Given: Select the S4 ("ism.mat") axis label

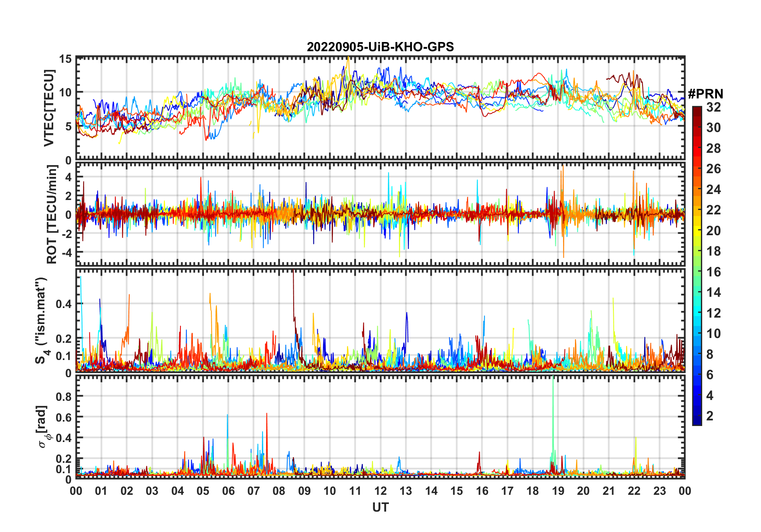Looking at the screenshot, I should [42, 320].
